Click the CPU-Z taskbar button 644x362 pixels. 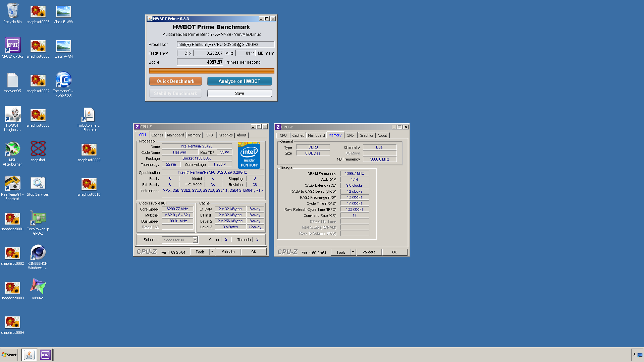pos(45,355)
